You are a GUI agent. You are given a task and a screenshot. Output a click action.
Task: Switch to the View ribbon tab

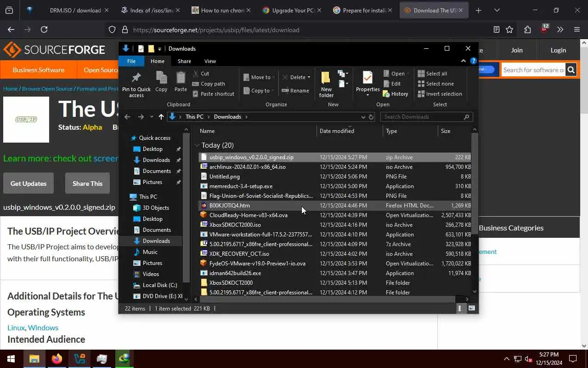[210, 61]
